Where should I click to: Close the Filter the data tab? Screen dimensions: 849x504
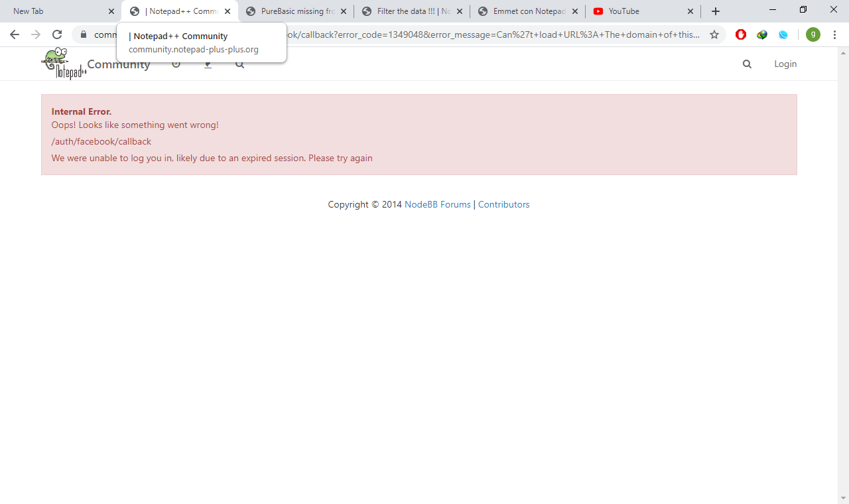click(x=460, y=11)
